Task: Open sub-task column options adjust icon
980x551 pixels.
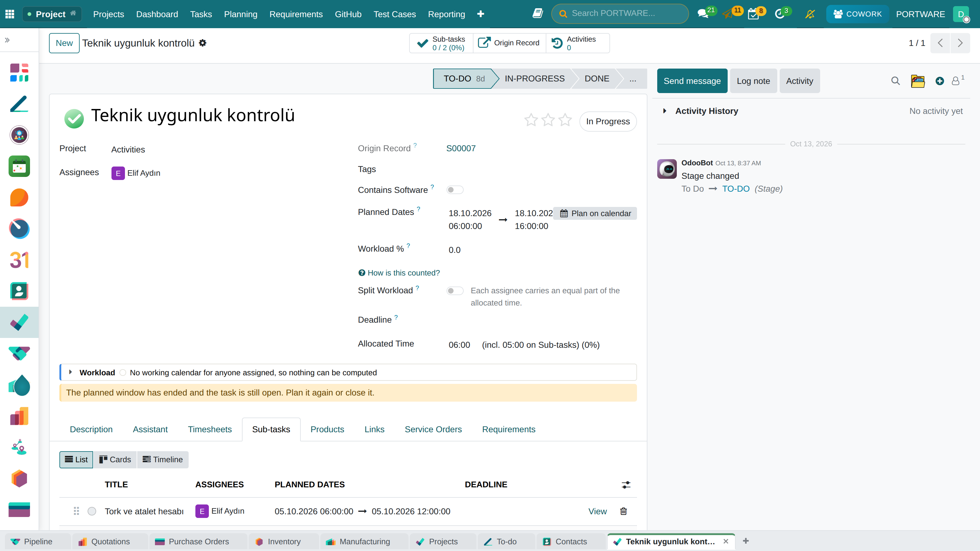Action: coord(626,485)
